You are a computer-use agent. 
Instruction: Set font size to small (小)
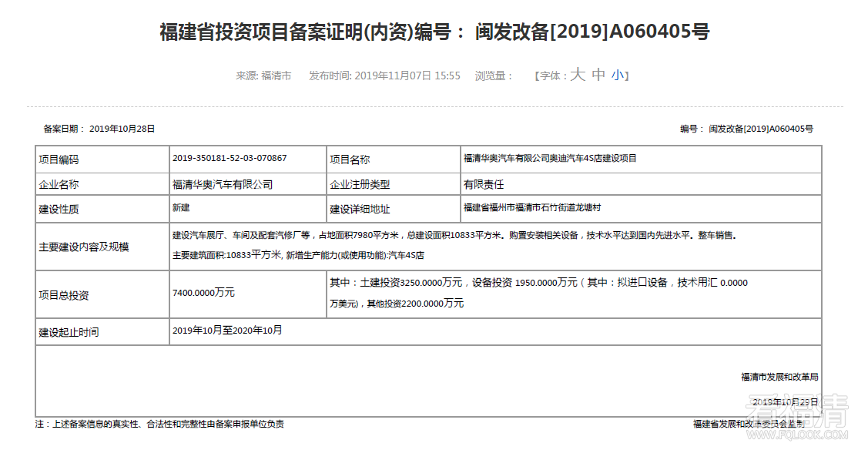[x=617, y=76]
